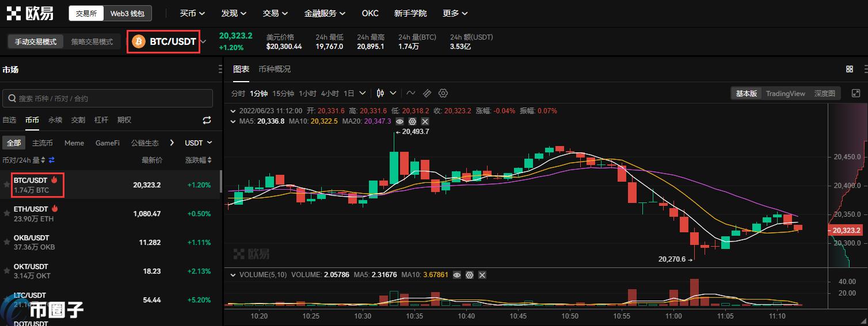Open the 更多 dropdown menu

tap(455, 13)
